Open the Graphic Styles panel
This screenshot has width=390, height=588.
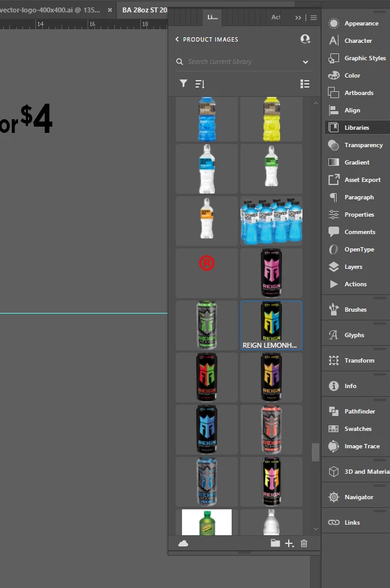(x=356, y=58)
